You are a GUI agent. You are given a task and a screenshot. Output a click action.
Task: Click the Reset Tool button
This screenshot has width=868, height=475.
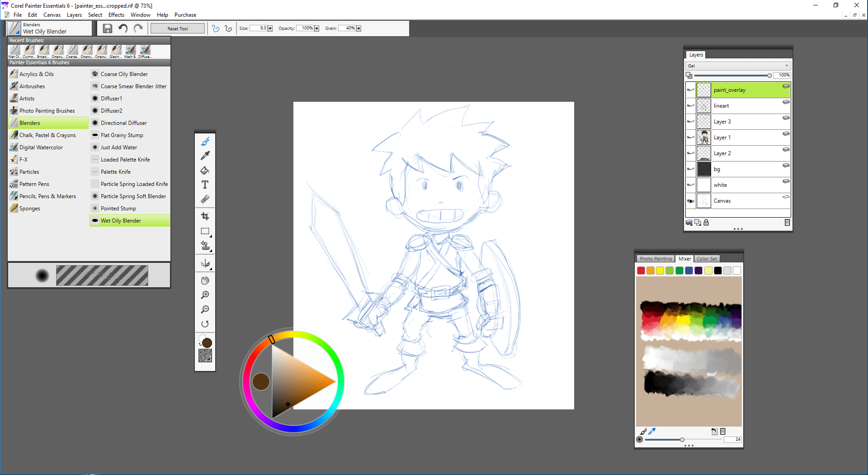pyautogui.click(x=178, y=28)
